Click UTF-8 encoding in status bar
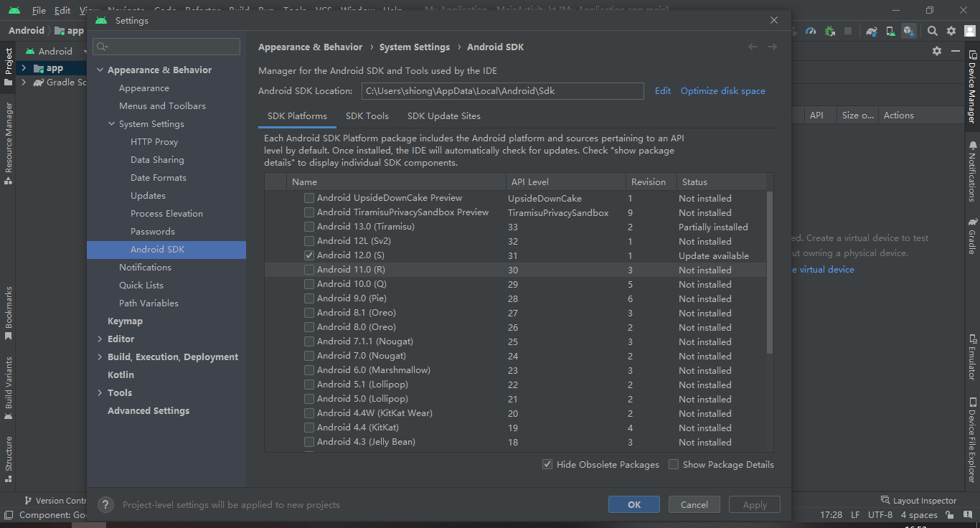This screenshot has width=980, height=528. coord(880,515)
